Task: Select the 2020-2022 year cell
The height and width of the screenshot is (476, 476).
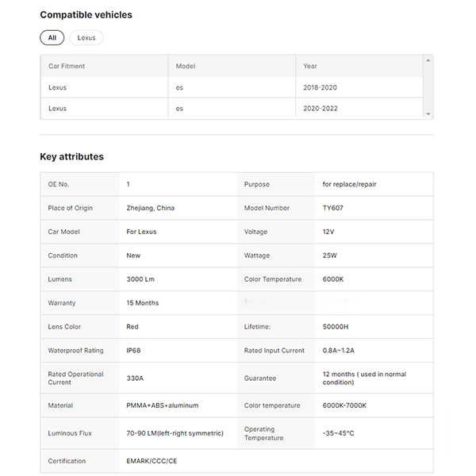Action: (320, 109)
